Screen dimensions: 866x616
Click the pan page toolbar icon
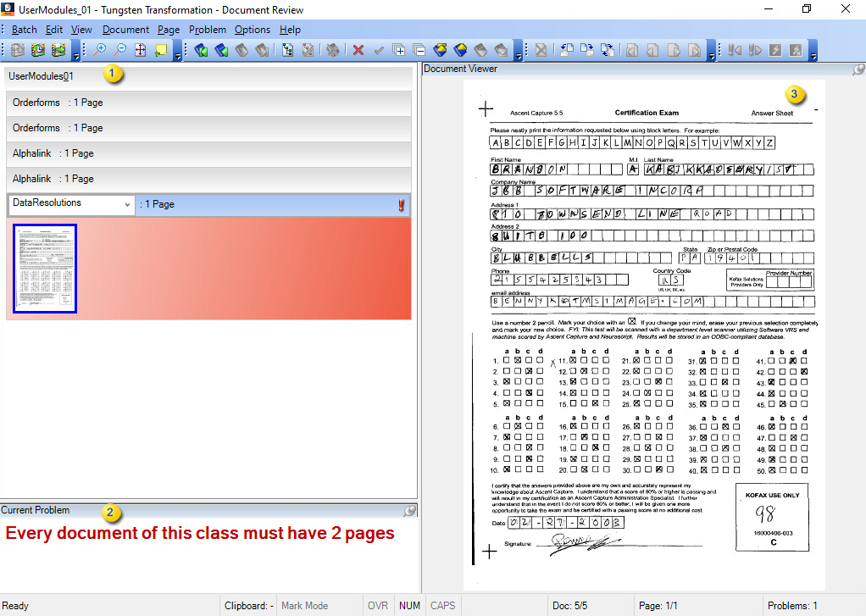142,51
